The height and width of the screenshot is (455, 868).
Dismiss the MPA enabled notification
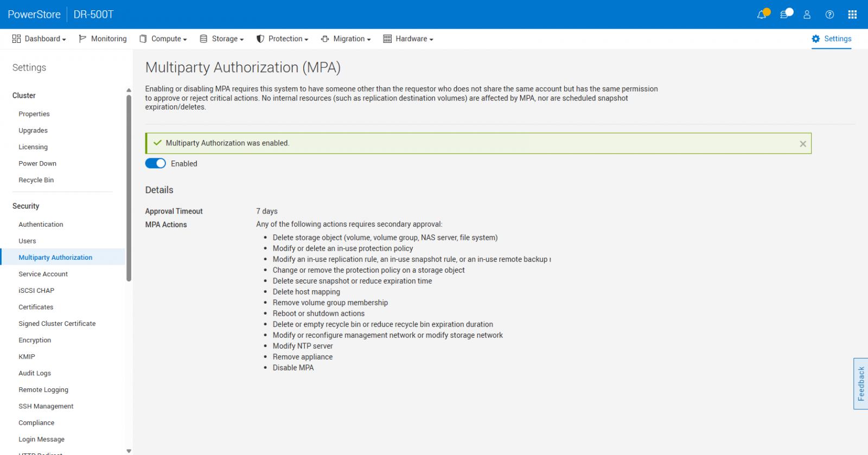pos(802,144)
